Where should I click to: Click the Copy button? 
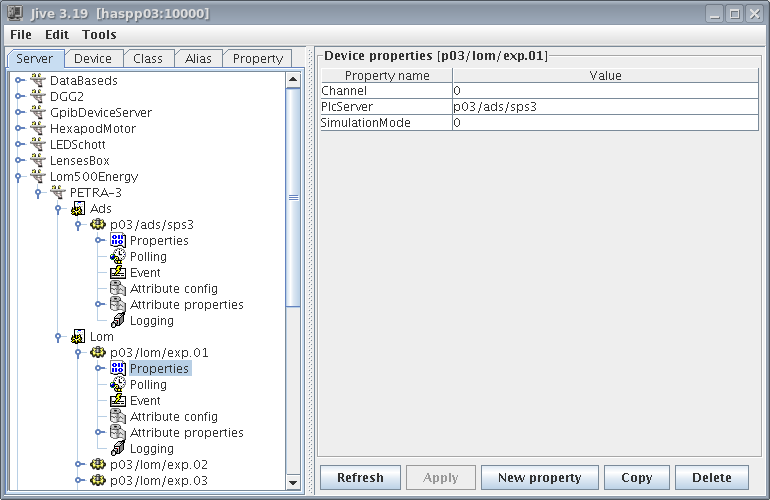pos(636,477)
